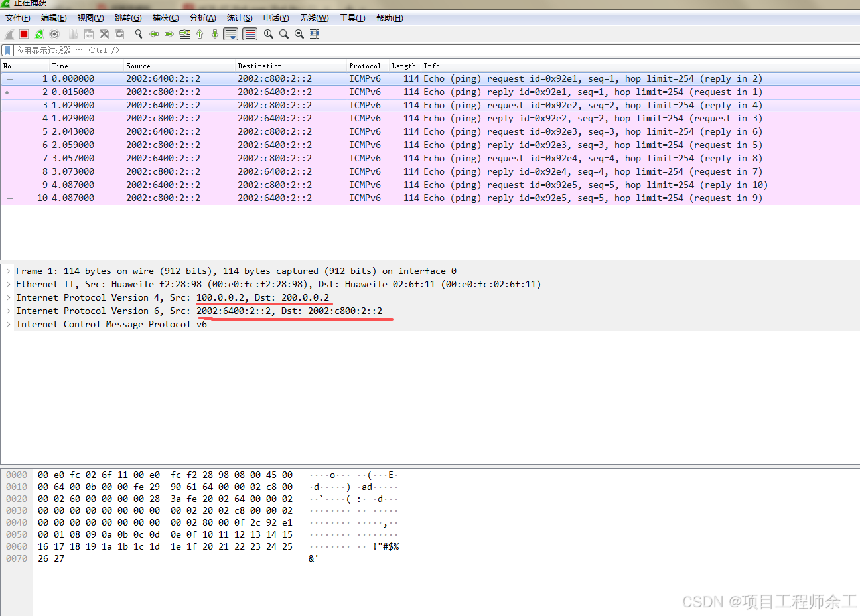Open the find packet magnifier tool
860x616 pixels.
click(x=139, y=34)
